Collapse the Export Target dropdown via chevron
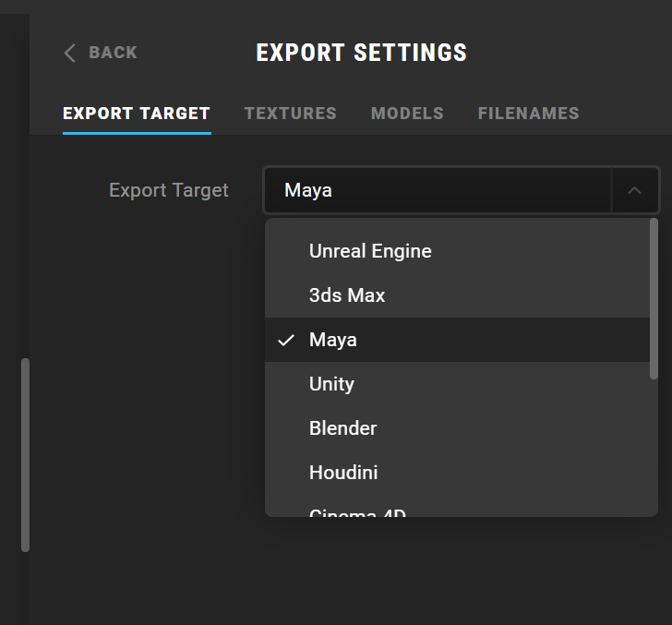 634,190
